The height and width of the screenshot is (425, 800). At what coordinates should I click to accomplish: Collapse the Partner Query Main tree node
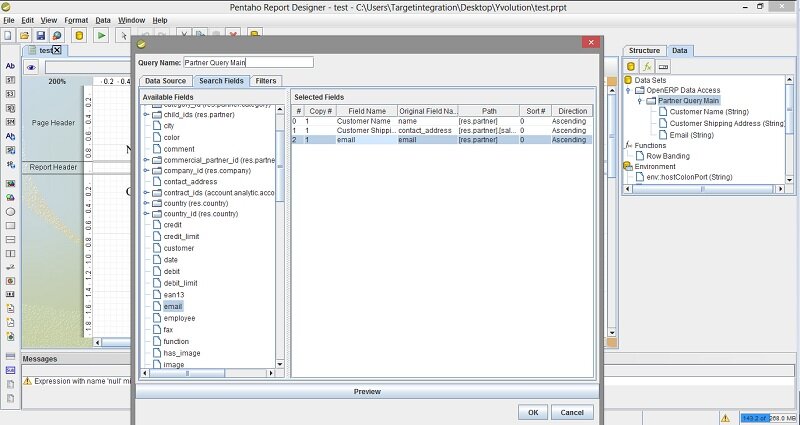(x=639, y=101)
